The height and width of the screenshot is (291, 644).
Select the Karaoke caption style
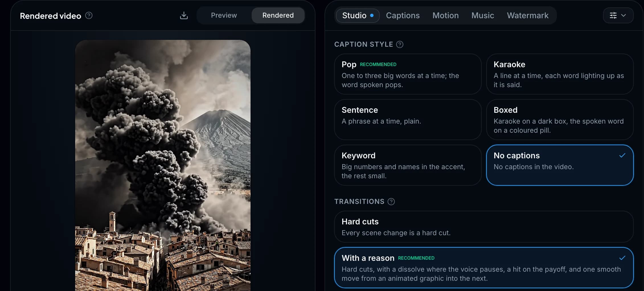coord(560,74)
